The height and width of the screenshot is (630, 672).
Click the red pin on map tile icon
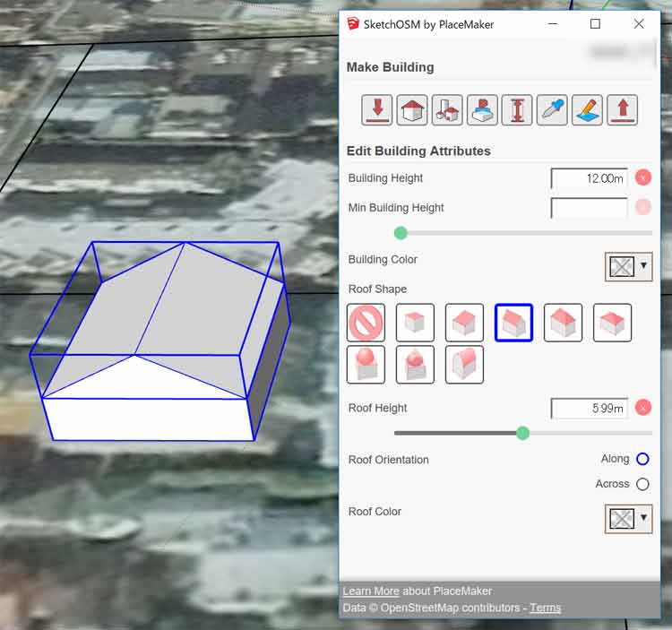coord(482,110)
